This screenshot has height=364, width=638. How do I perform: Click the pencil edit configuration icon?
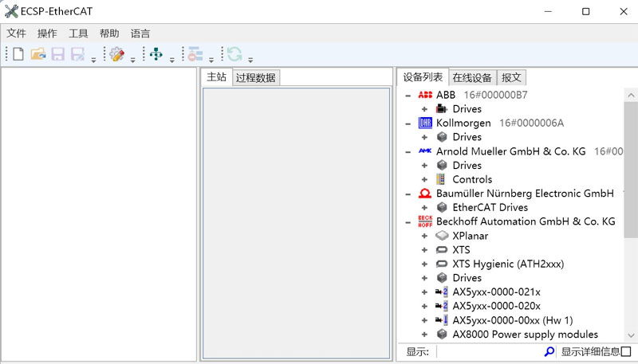point(117,53)
